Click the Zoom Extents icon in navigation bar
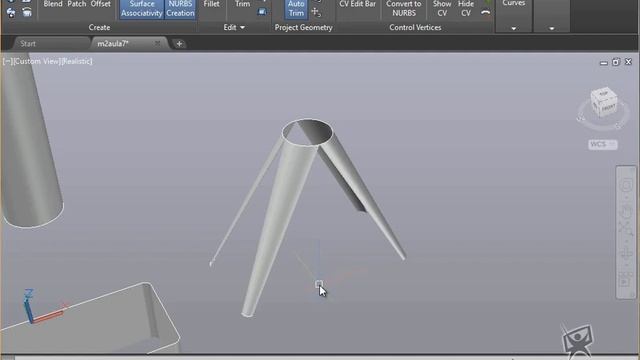640x360 pixels. 626,229
